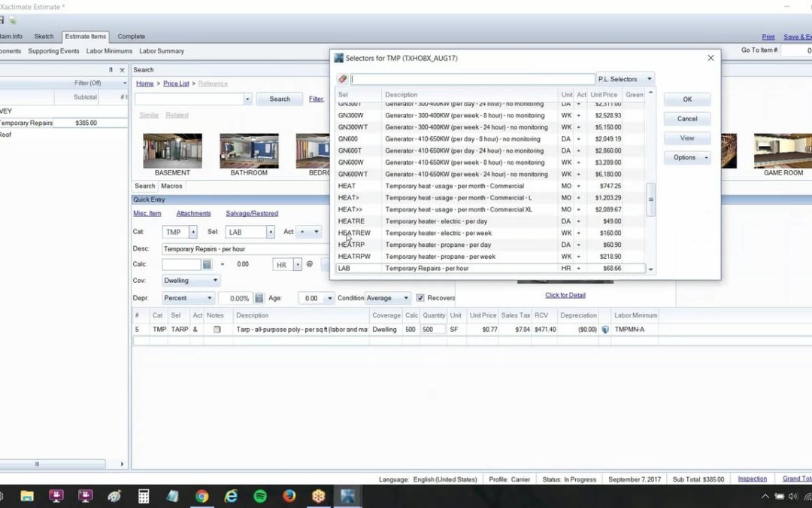This screenshot has width=812, height=508.
Task: Switch to the Claim Info tab
Action: (11, 36)
